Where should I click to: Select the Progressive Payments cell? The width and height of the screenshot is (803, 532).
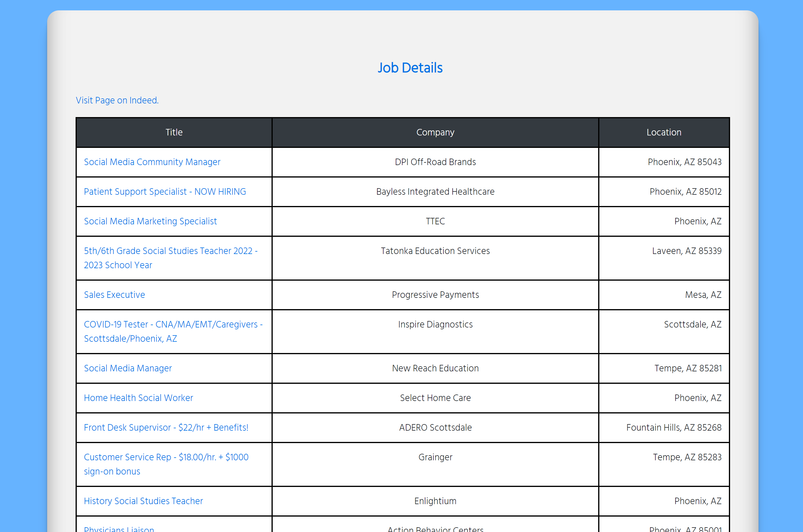(x=435, y=295)
